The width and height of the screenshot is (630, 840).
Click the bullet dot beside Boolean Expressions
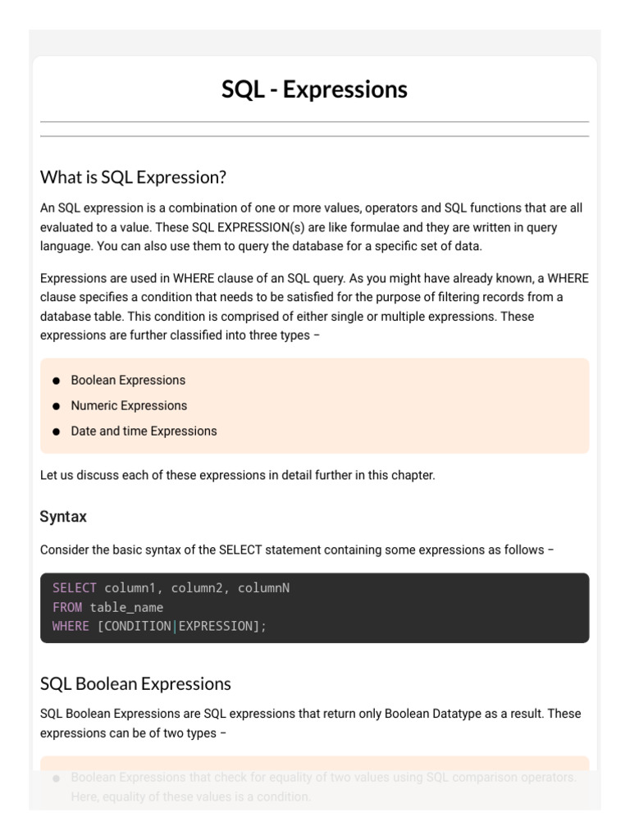(56, 381)
